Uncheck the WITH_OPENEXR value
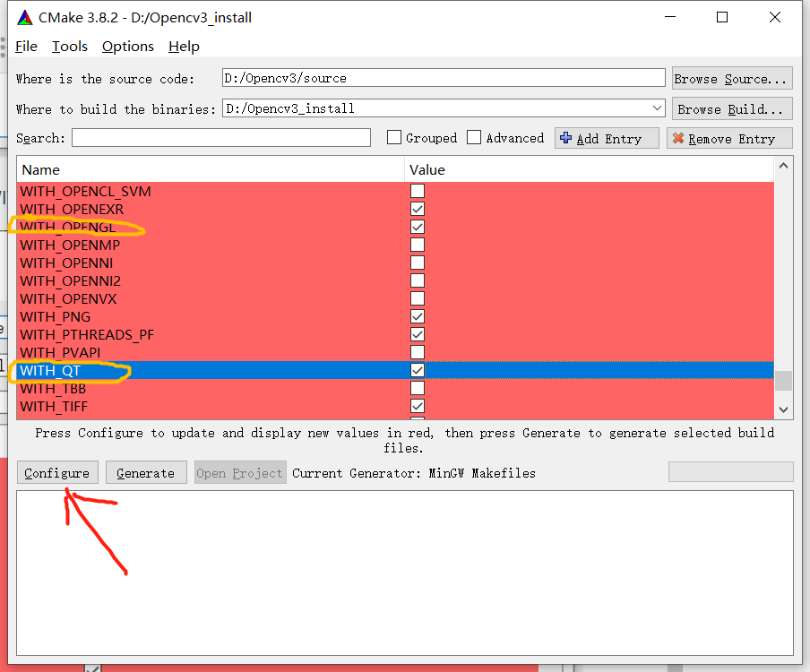Screen dimensions: 810x672 point(418,209)
